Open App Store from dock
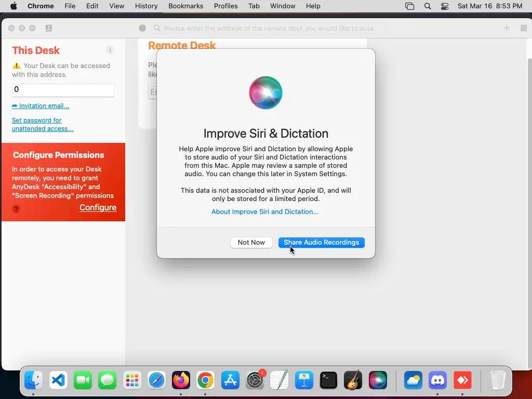 click(230, 380)
